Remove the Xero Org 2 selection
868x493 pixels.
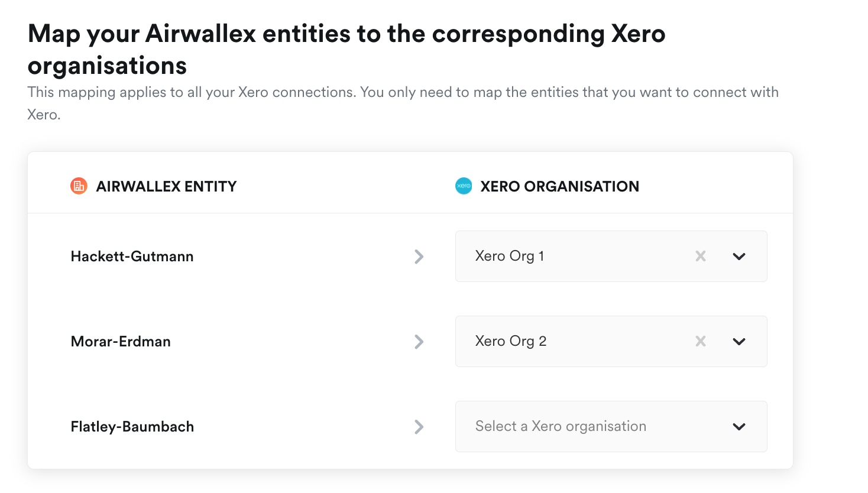pos(701,341)
